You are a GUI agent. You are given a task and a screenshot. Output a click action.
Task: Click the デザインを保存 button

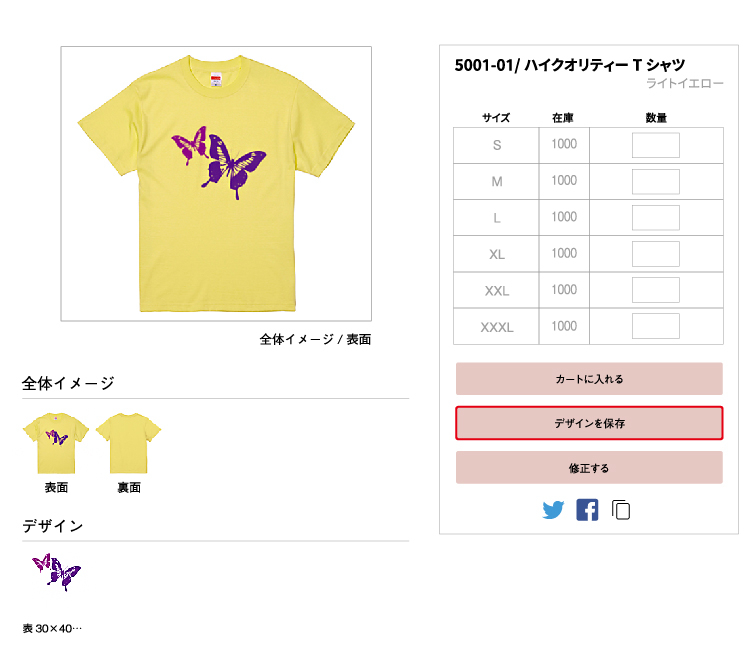(x=589, y=424)
